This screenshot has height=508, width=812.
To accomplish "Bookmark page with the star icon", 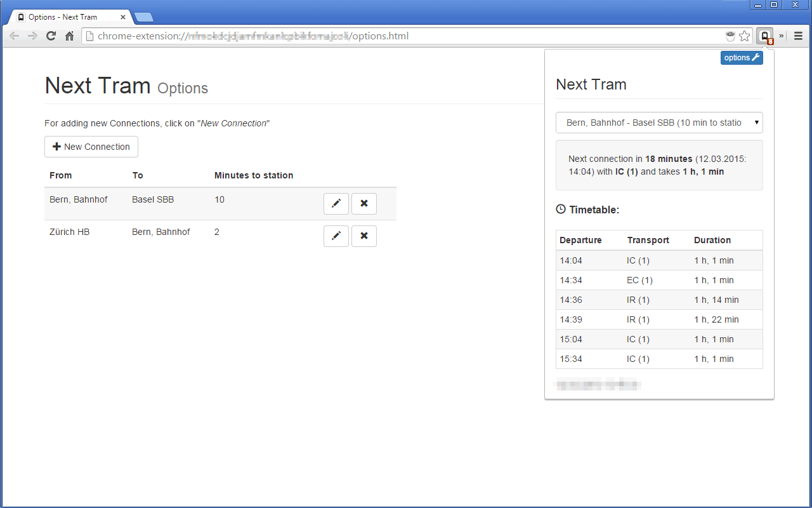I will (x=745, y=36).
